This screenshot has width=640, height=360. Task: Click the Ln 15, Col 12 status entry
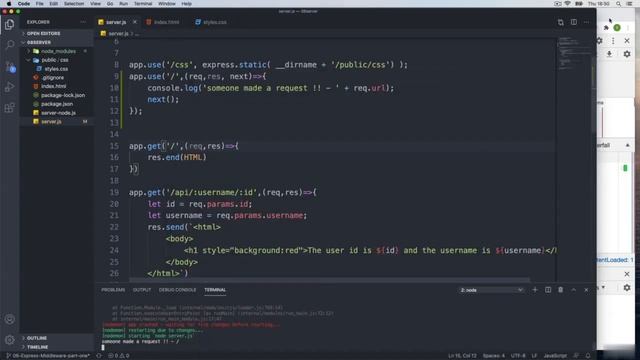point(462,356)
